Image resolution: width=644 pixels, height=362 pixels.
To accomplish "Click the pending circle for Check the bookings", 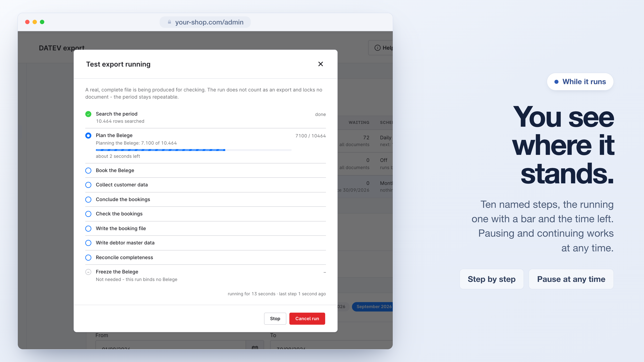I will tap(88, 214).
